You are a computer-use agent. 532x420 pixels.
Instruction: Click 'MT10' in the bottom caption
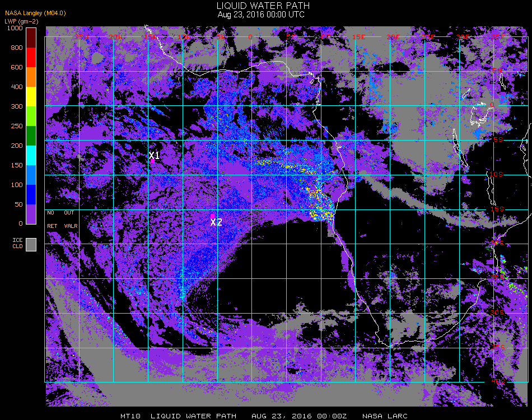[130, 416]
